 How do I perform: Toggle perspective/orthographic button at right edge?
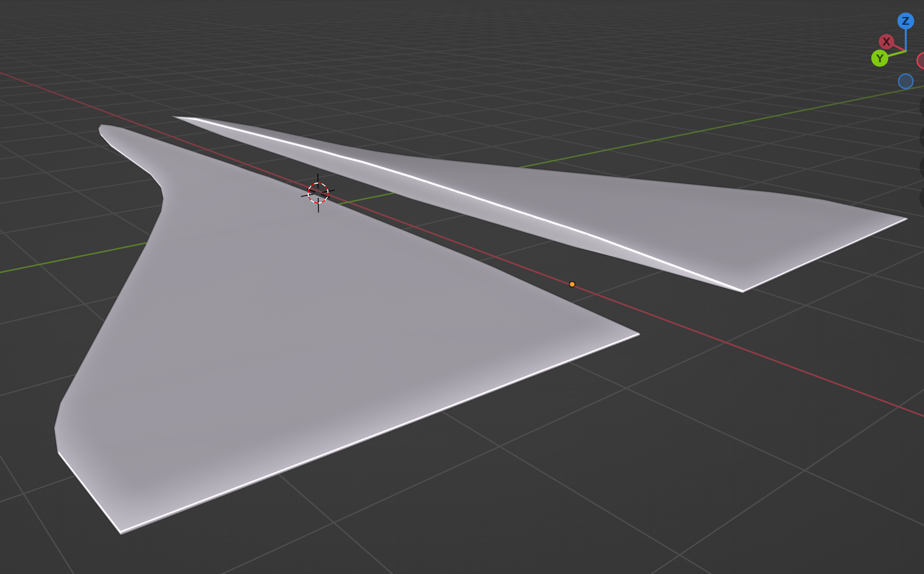921,198
